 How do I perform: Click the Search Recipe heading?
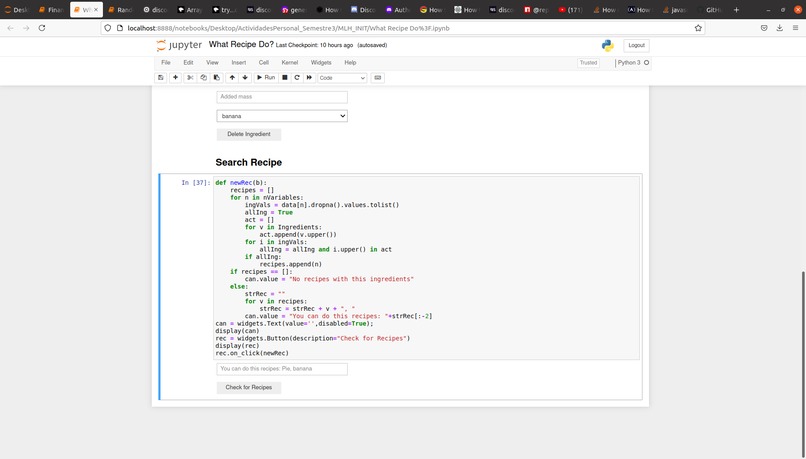(248, 162)
